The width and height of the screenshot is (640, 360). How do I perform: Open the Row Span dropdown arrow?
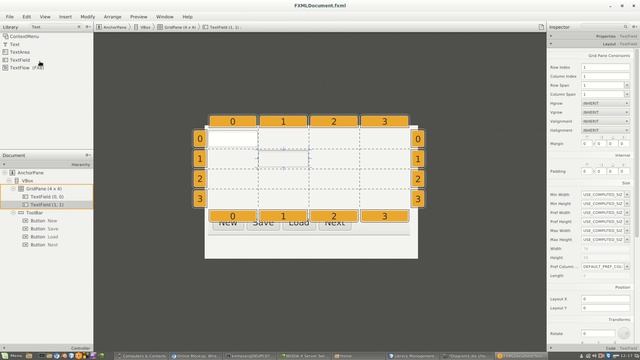pyautogui.click(x=627, y=85)
